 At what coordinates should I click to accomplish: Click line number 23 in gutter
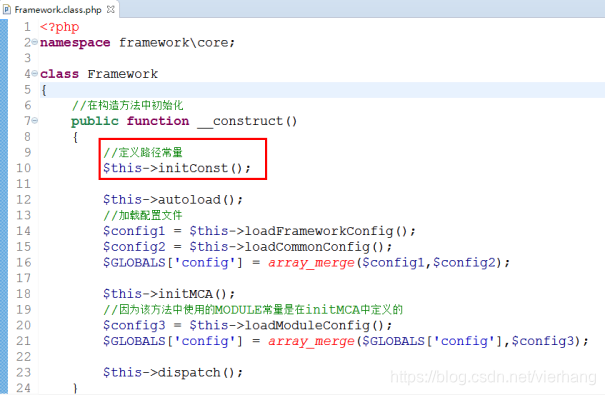(23, 373)
